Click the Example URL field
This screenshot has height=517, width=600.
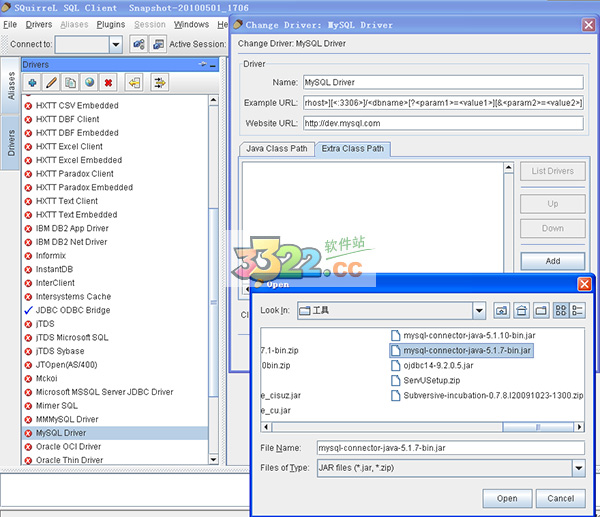443,103
